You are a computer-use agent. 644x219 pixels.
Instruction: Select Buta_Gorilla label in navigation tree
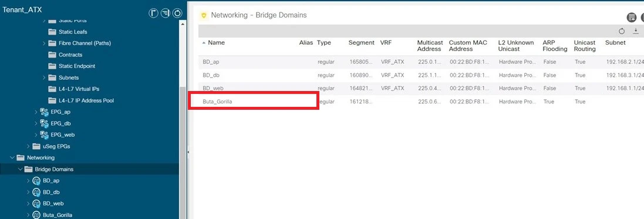click(x=58, y=215)
